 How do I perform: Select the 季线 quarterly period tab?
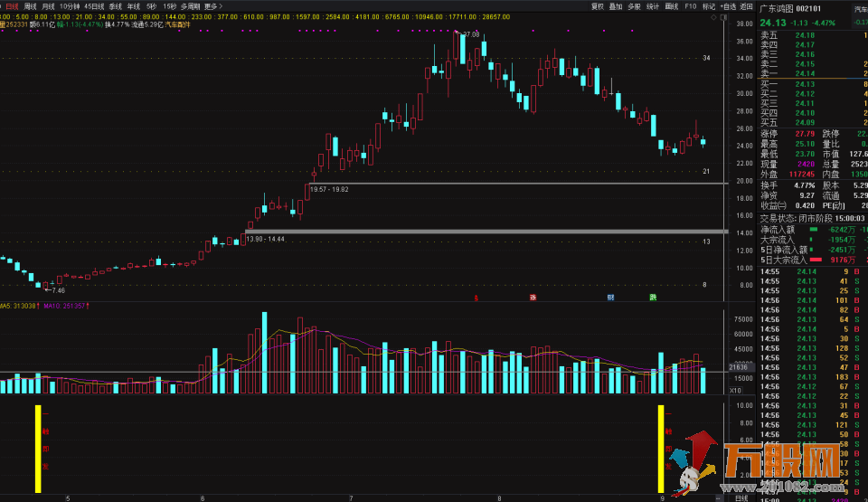click(x=115, y=6)
